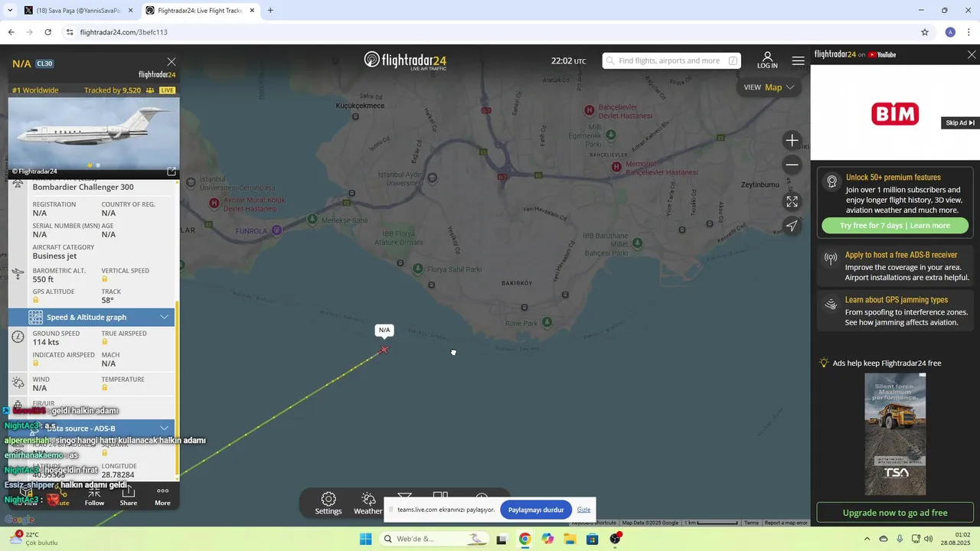Focus the Find flights search field
980x551 pixels.
[x=671, y=60]
